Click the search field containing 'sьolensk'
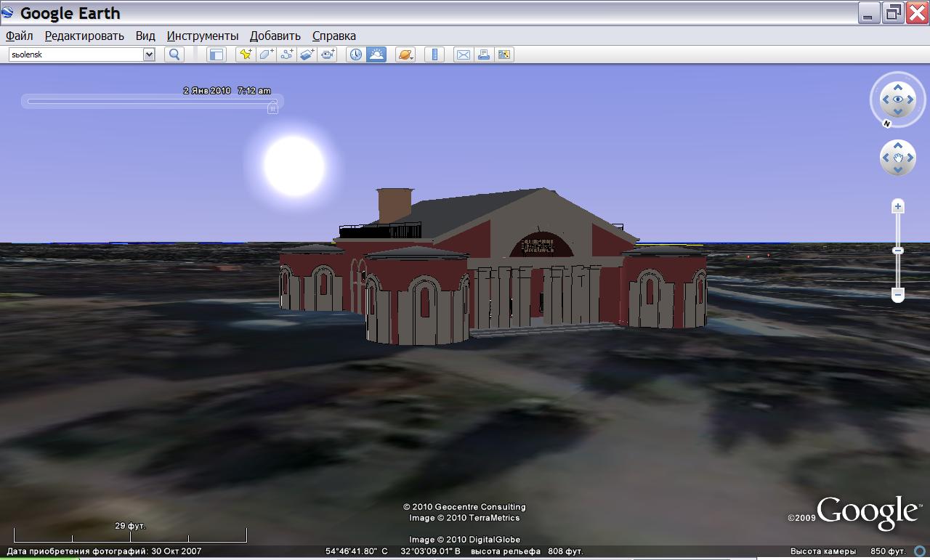930x560 pixels. coord(76,54)
